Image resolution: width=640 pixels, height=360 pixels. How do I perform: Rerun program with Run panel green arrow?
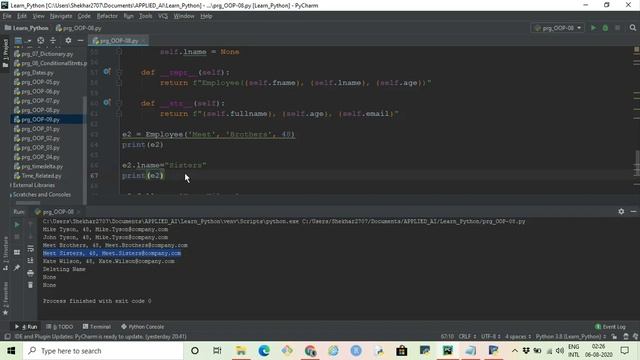point(17,224)
